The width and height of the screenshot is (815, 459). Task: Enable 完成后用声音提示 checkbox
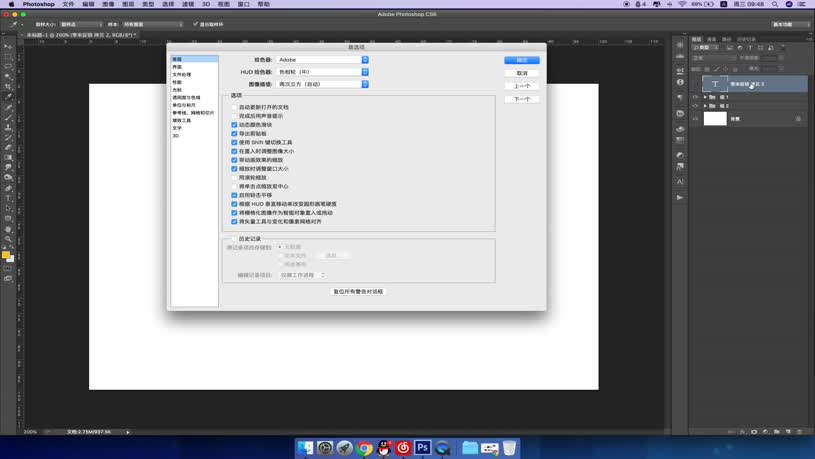tap(234, 116)
